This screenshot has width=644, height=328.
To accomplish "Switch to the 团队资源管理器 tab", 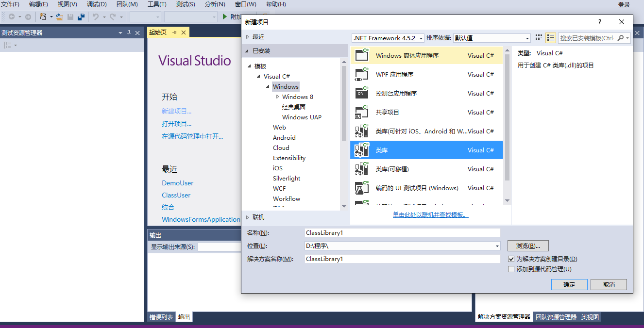I will 556,317.
